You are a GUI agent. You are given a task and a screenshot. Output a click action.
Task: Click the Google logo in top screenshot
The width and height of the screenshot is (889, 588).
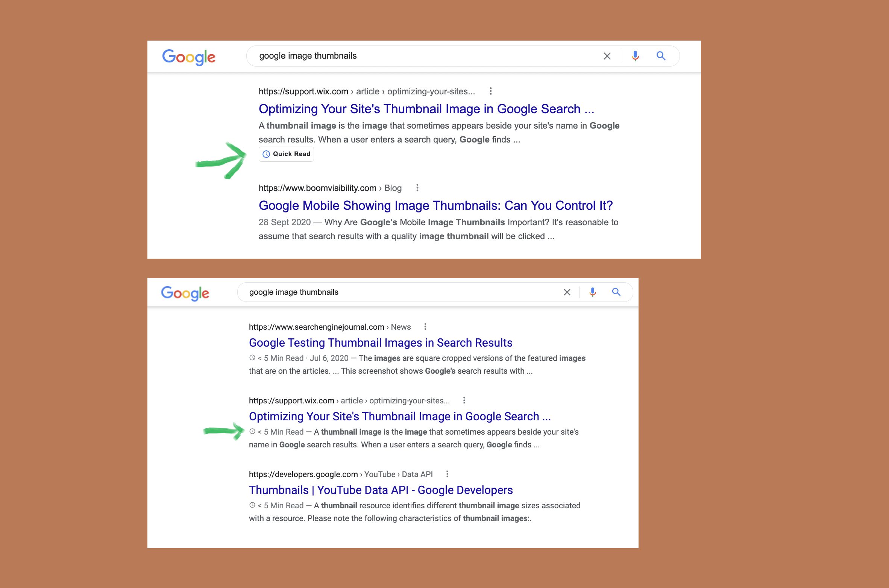point(189,57)
